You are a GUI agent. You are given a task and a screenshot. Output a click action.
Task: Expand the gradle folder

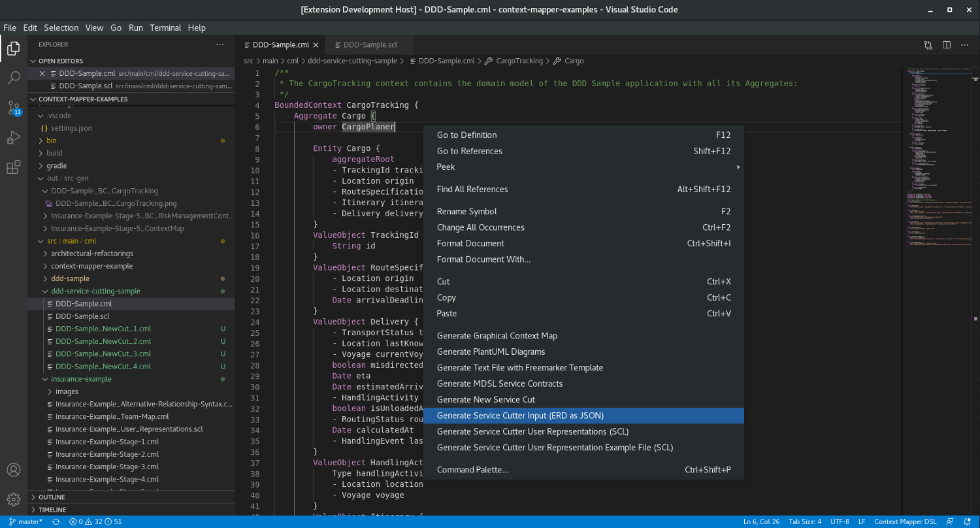tap(131, 166)
